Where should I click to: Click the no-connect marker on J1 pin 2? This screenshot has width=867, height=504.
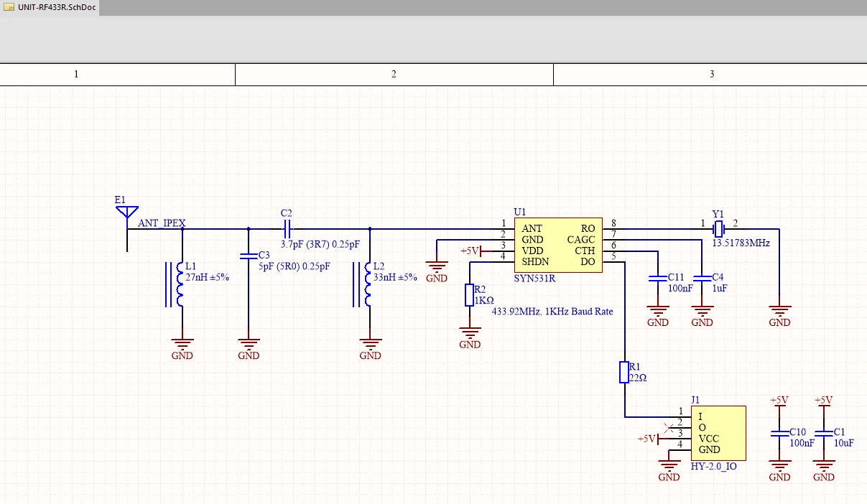pyautogui.click(x=669, y=428)
